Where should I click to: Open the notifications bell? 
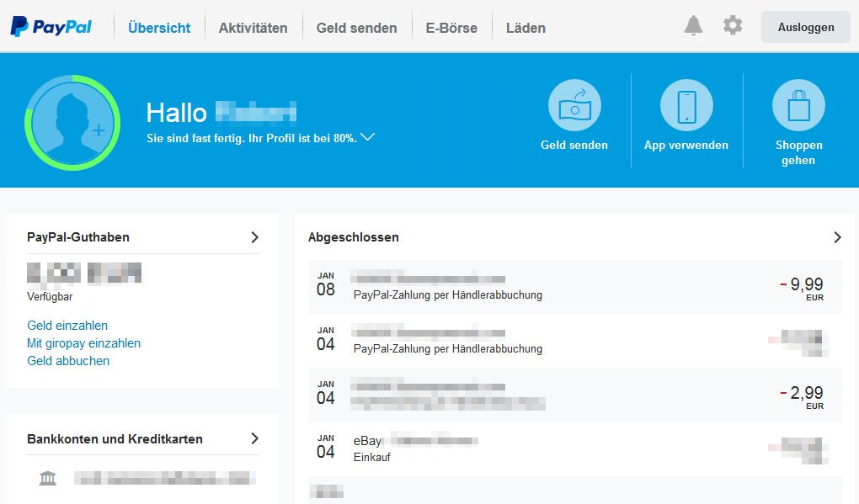tap(693, 26)
